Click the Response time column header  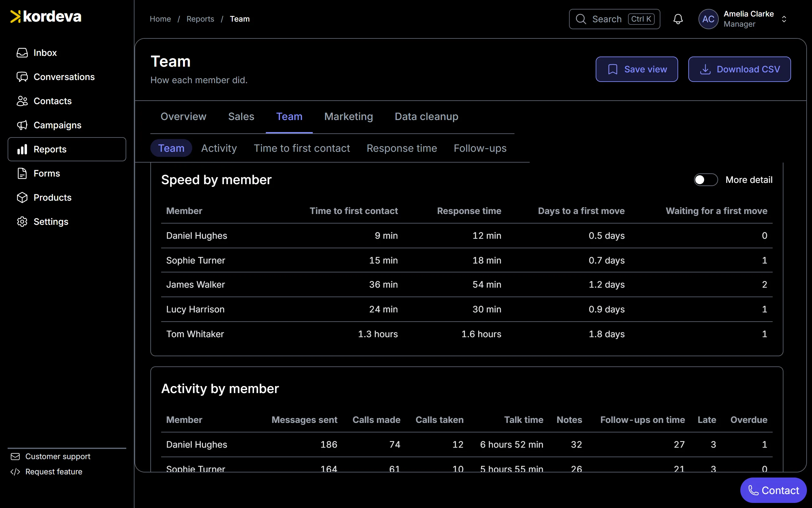pyautogui.click(x=469, y=211)
